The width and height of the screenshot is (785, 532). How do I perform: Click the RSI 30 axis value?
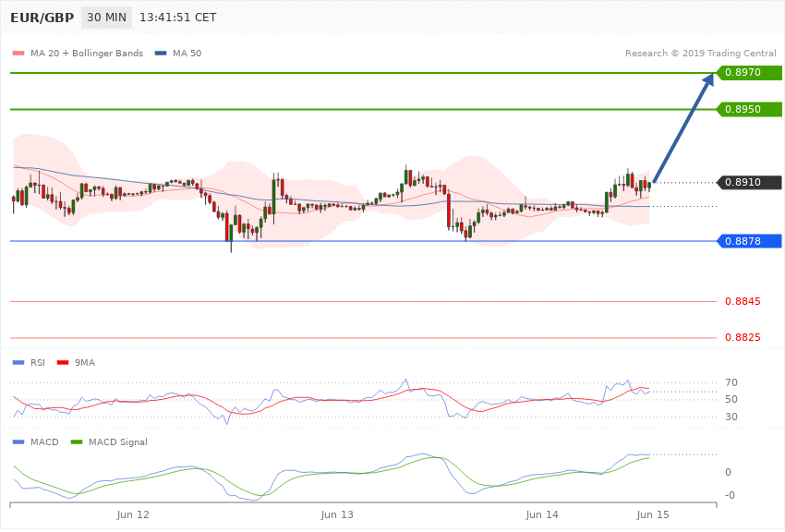[731, 417]
